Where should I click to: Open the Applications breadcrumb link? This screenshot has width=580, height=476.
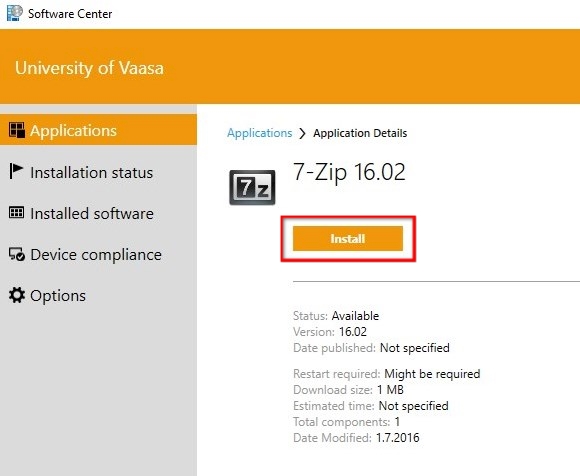pos(260,133)
